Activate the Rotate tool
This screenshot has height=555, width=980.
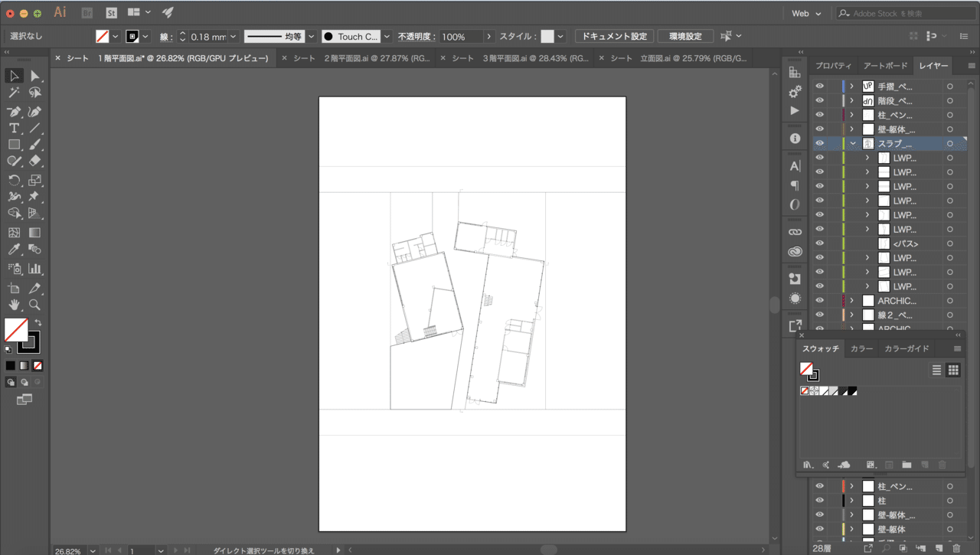click(x=14, y=180)
